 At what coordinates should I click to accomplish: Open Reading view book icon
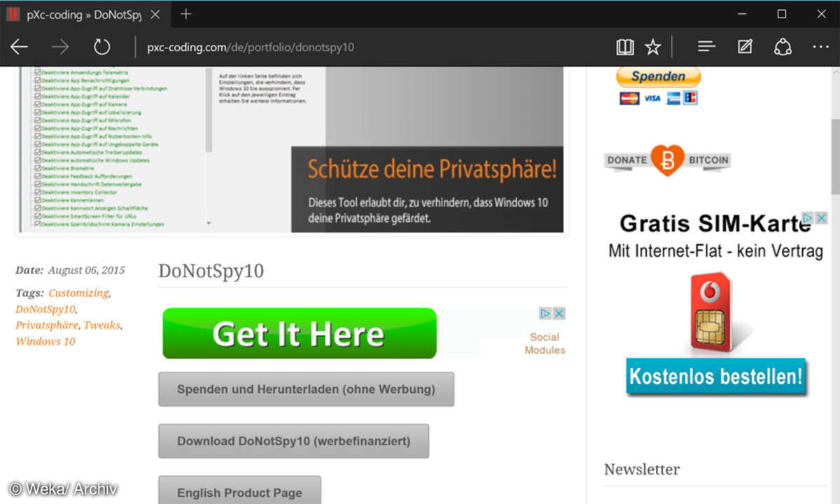(x=624, y=47)
